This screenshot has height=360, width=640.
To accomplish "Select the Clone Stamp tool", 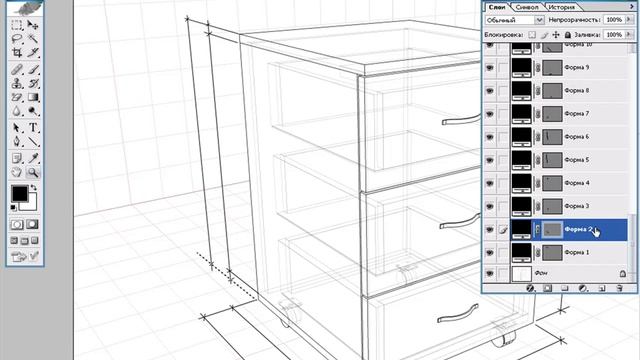I will pos(17,83).
